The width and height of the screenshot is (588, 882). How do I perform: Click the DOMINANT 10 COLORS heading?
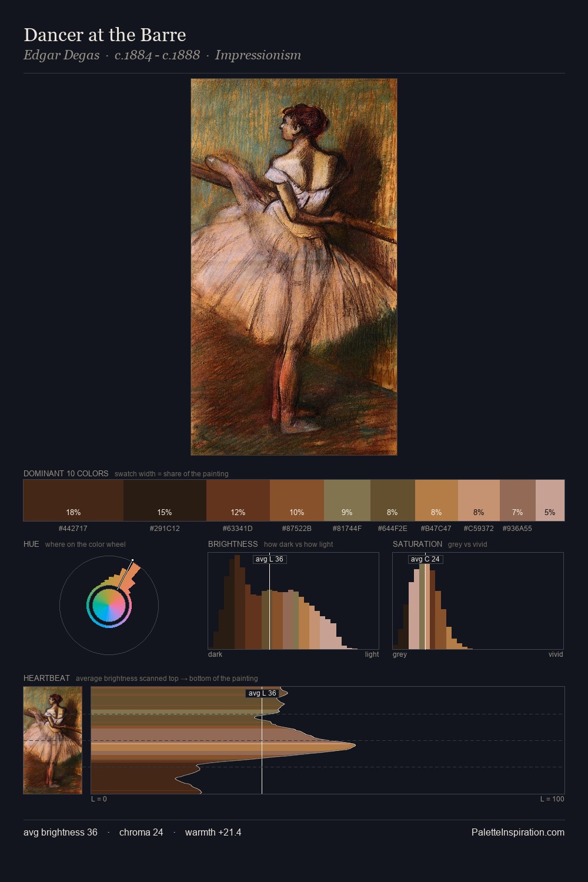pos(66,473)
